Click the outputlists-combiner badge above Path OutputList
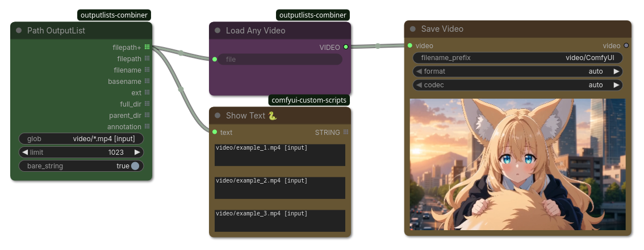The width and height of the screenshot is (644, 250). pyautogui.click(x=114, y=15)
